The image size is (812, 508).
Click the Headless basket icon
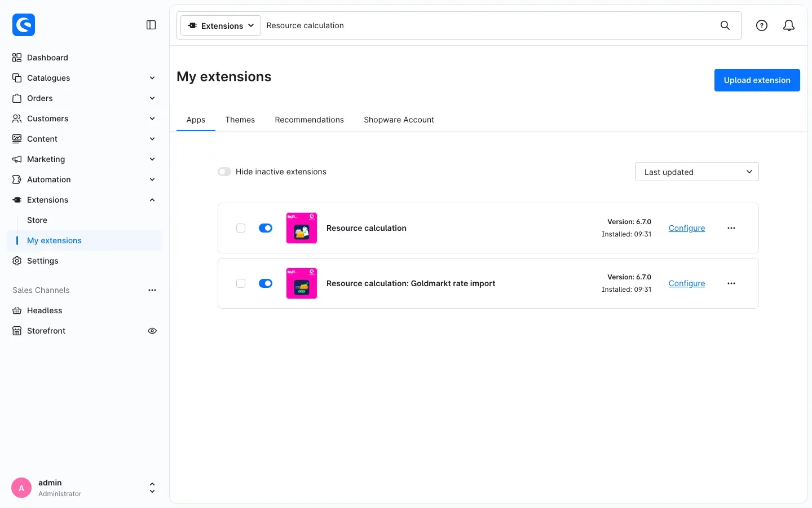[17, 310]
